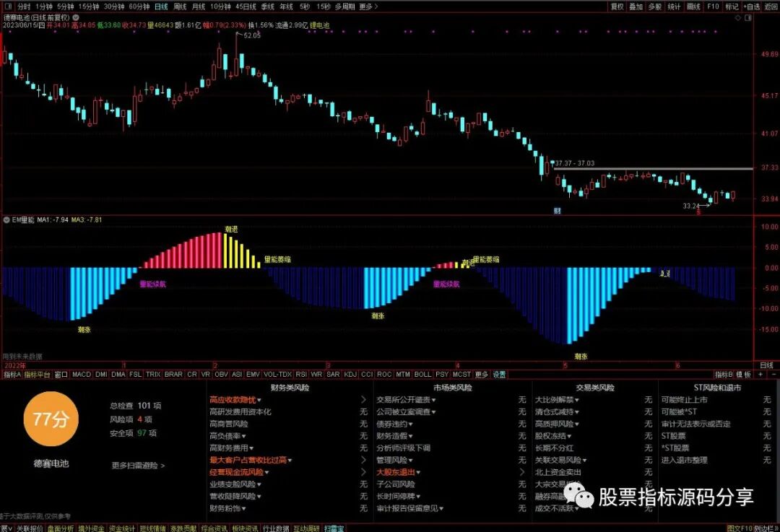Open 多周期 multi-period view
Image resolution: width=780 pixels, height=532 pixels.
pos(344,6)
